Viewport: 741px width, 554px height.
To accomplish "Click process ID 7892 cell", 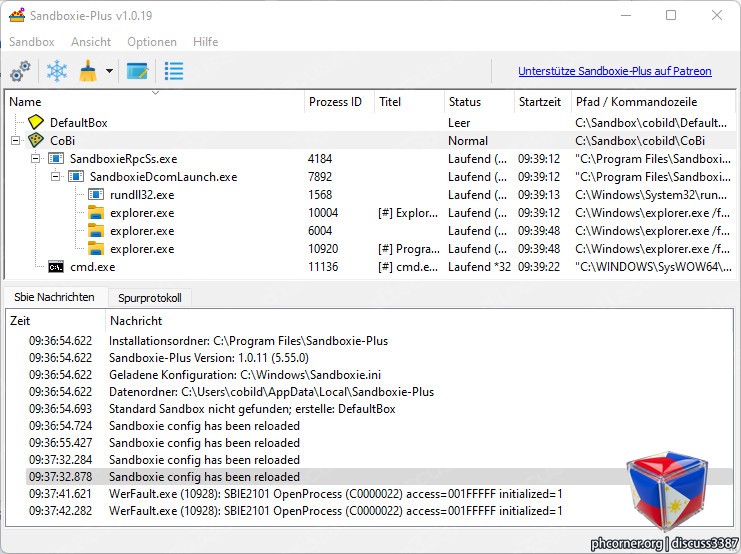I will click(320, 176).
